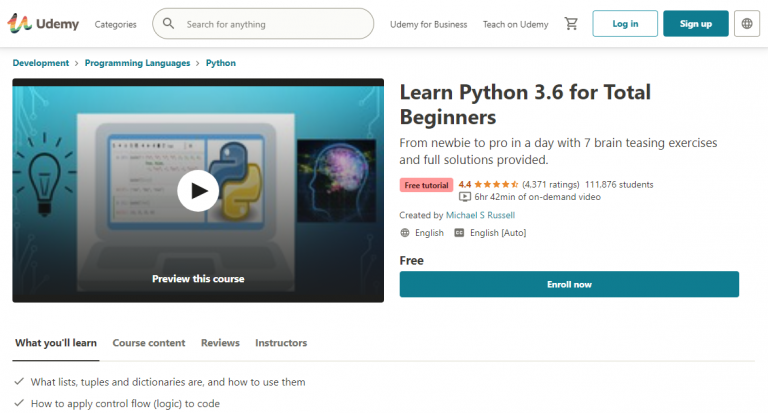This screenshot has width=768, height=413.
Task: Open Udemy for Business
Action: tap(428, 24)
